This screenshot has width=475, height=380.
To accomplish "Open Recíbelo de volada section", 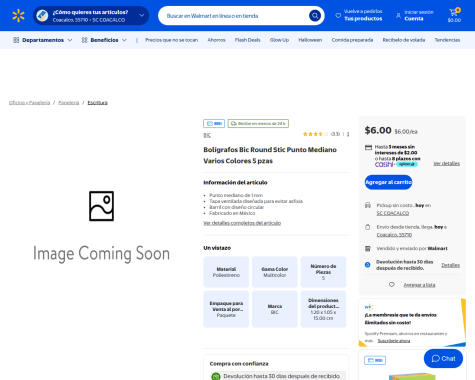I will point(404,40).
